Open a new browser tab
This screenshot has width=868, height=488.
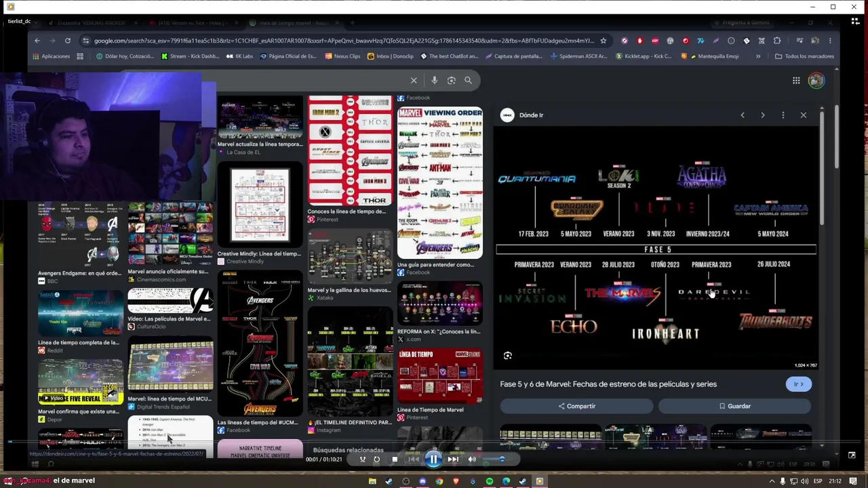tap(351, 22)
